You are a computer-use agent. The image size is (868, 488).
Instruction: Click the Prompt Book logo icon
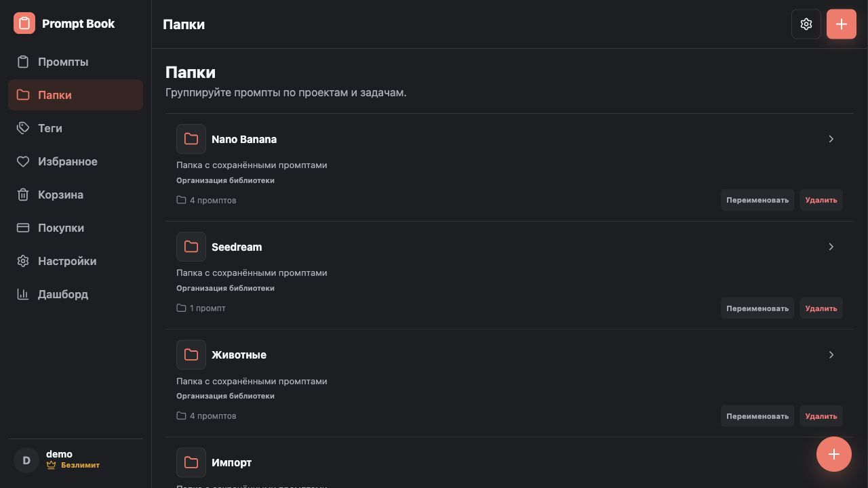(24, 24)
